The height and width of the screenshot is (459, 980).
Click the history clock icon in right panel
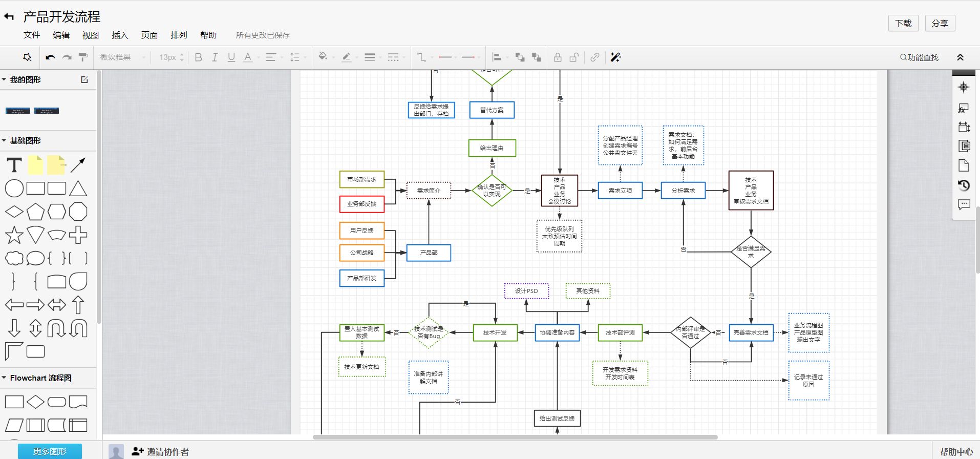click(964, 185)
